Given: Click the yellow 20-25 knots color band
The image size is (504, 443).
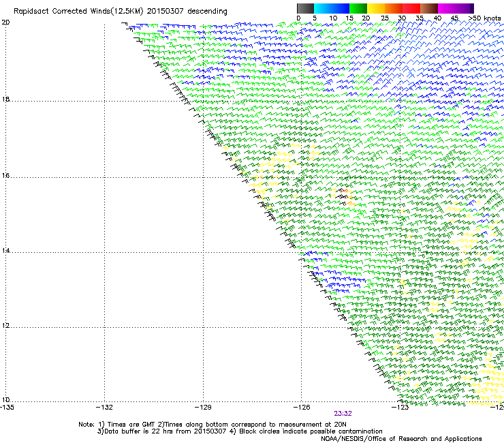Looking at the screenshot, I should click(376, 8).
